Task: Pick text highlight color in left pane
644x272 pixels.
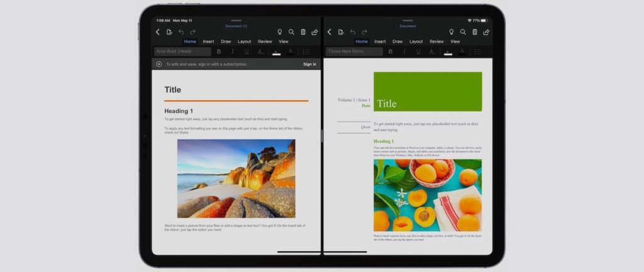Action: (276, 52)
